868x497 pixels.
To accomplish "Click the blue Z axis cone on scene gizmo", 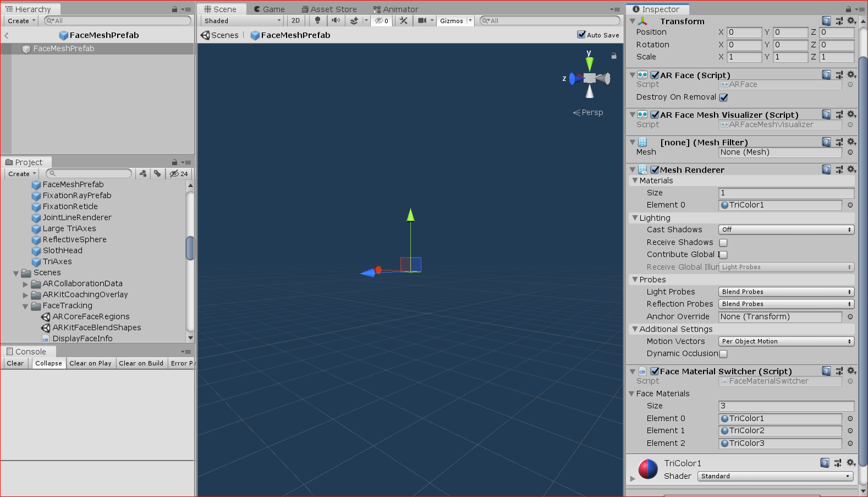I will [x=575, y=79].
